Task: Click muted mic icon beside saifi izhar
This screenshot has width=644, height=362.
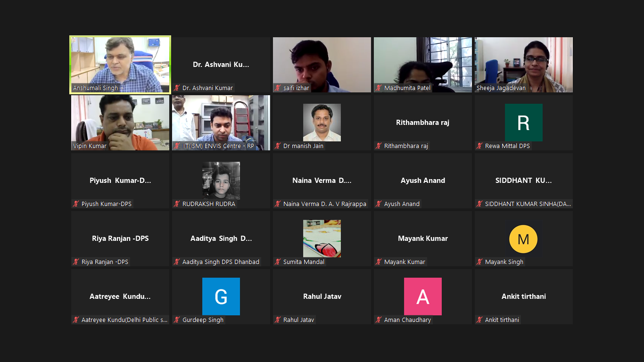Action: coord(278,88)
